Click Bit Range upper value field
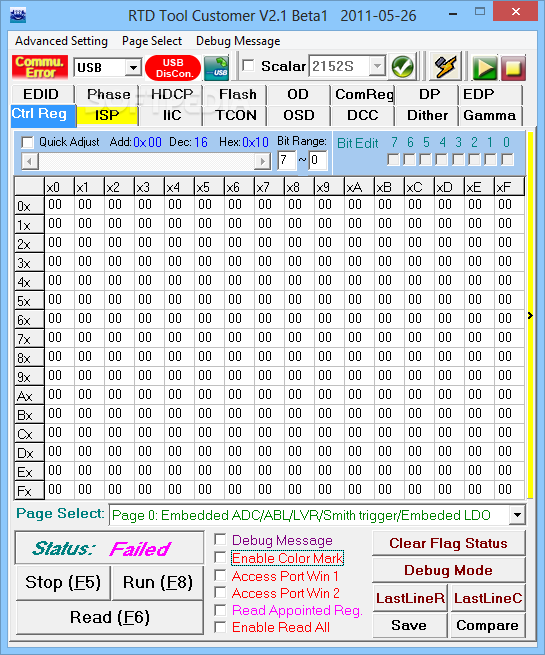This screenshot has height=655, width=545. (x=286, y=160)
